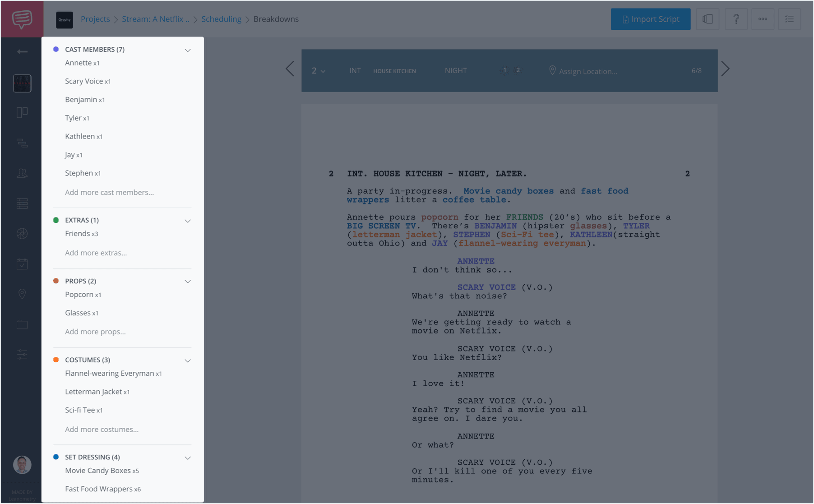Click Add more costumes

(x=102, y=429)
